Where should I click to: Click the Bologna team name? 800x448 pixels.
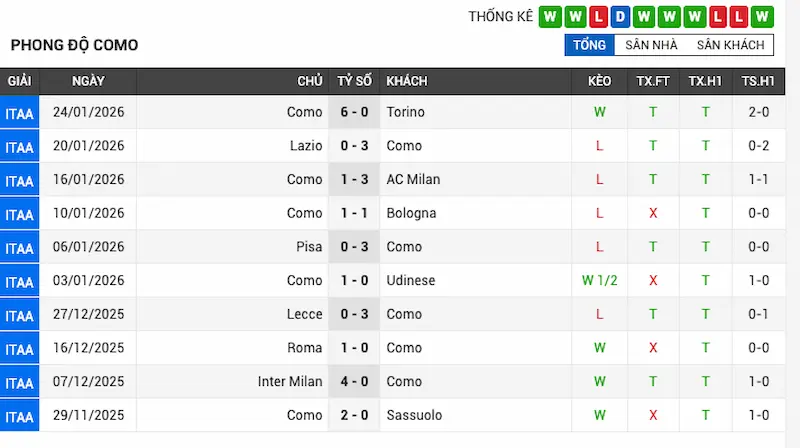(411, 213)
